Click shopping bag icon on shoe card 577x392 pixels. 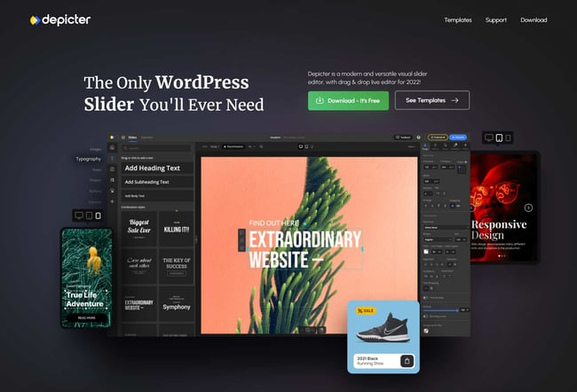[406, 361]
